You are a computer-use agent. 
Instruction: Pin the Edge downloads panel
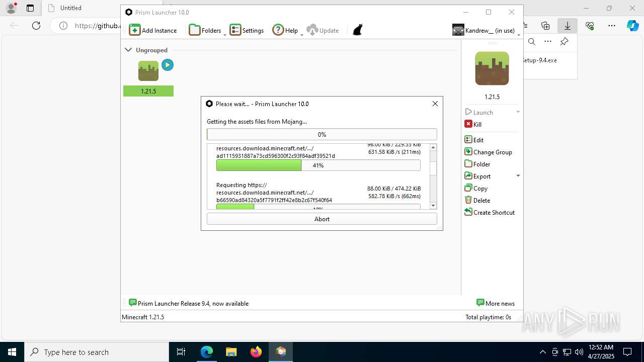[564, 42]
